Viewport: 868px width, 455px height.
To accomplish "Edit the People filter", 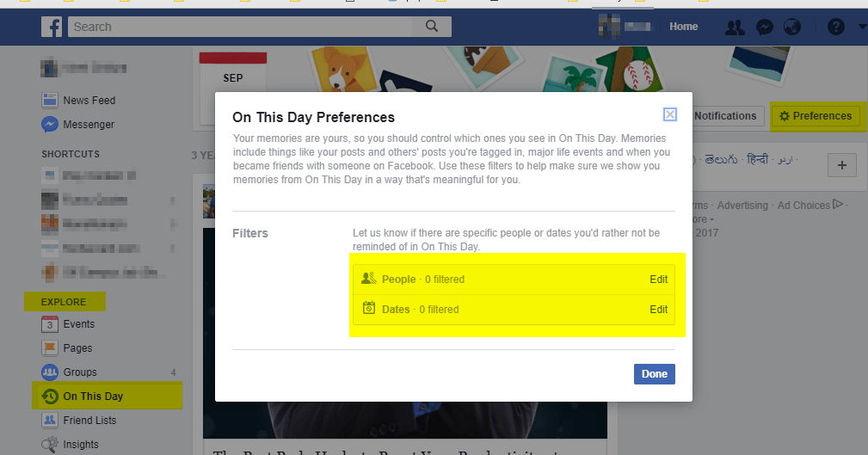I will pos(658,280).
